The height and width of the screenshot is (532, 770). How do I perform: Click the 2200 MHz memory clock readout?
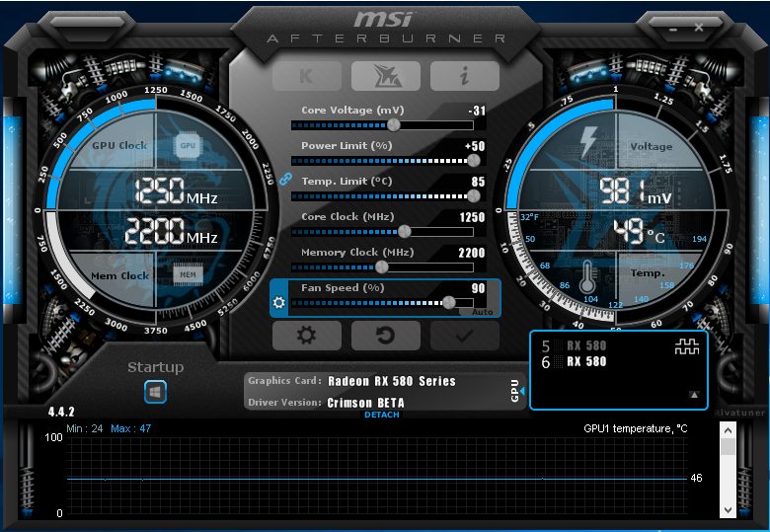tap(171, 231)
